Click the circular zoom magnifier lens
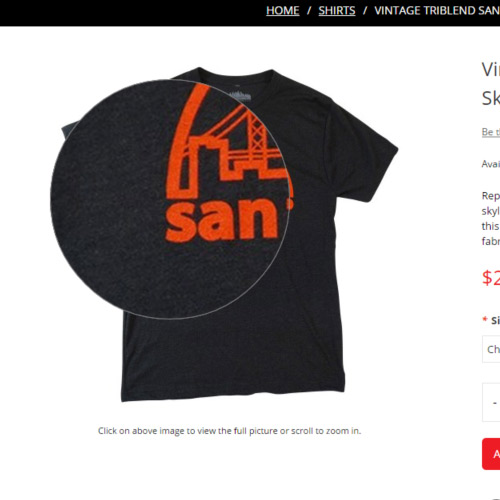Screen dimensions: 500x500 [170, 199]
